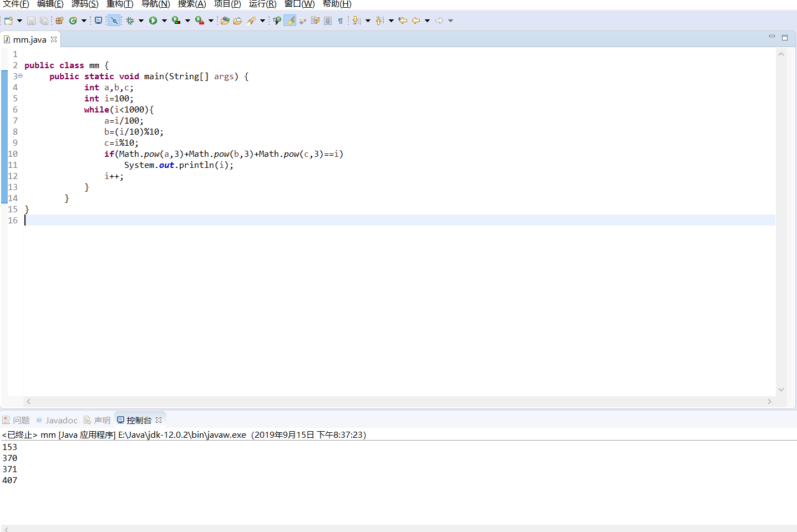Image resolution: width=797 pixels, height=532 pixels.
Task: Launch the Coverage run icon
Action: coord(176,21)
